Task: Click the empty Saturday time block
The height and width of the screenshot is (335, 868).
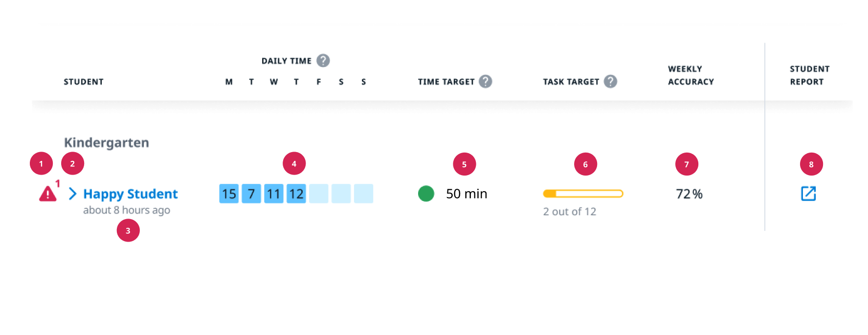Action: (341, 194)
